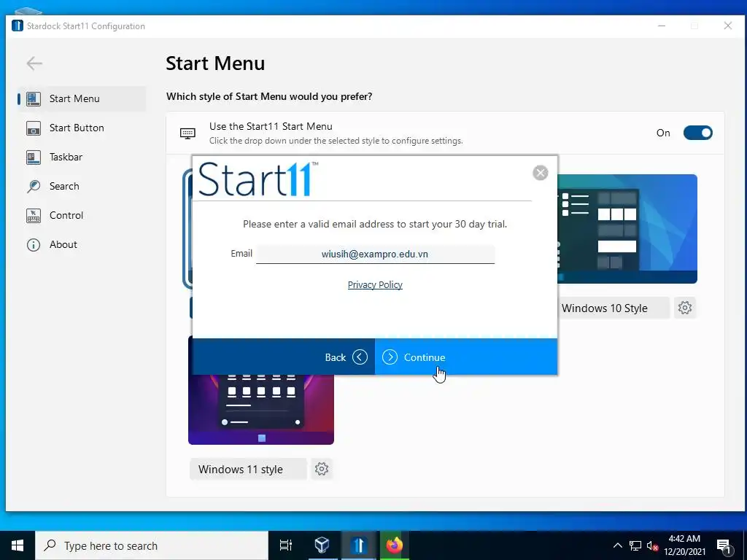Show hidden tray icons chevron
Image resolution: width=747 pixels, height=560 pixels.
coord(617,545)
